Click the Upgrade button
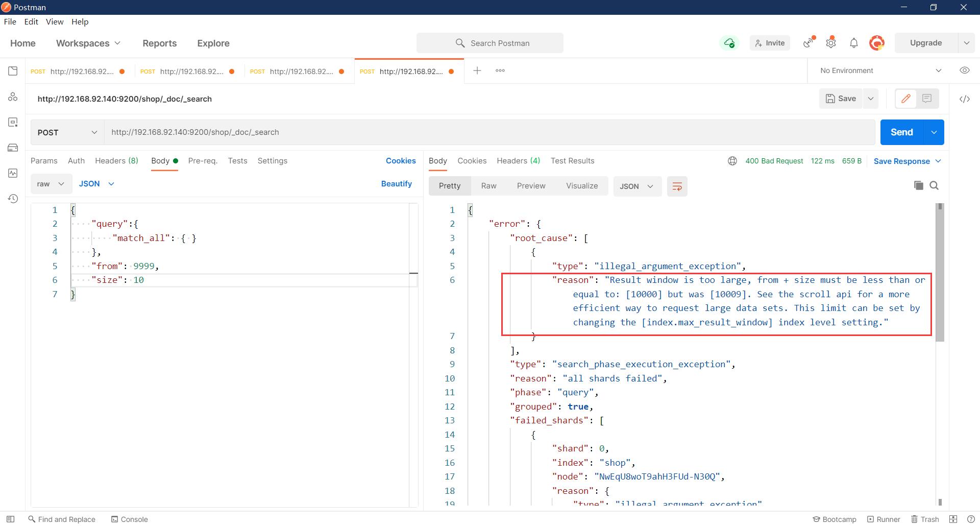The image size is (980, 526). coord(926,43)
